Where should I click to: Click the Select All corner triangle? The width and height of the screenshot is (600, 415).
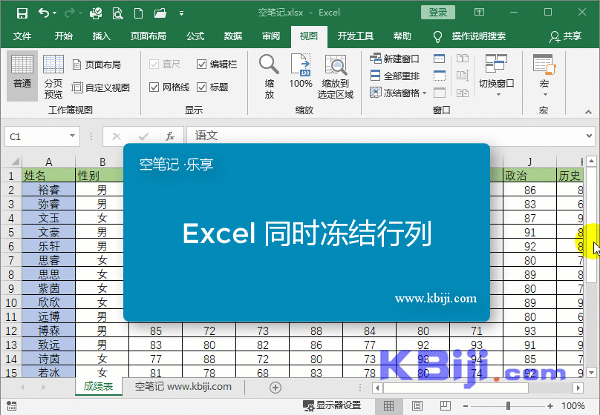15,162
